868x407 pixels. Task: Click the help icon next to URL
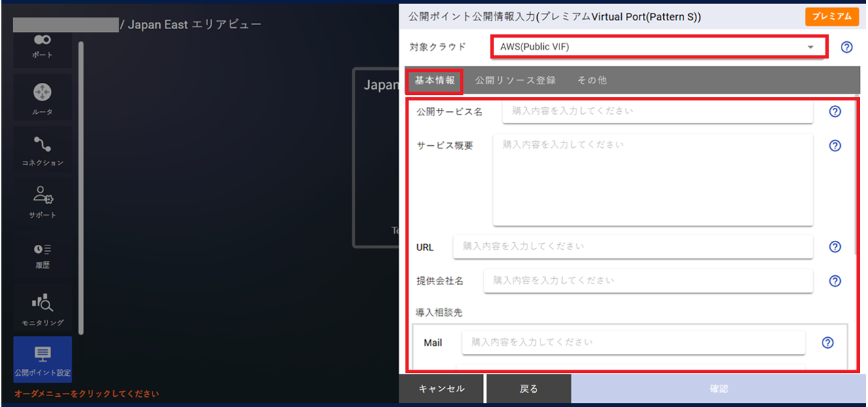pos(835,246)
